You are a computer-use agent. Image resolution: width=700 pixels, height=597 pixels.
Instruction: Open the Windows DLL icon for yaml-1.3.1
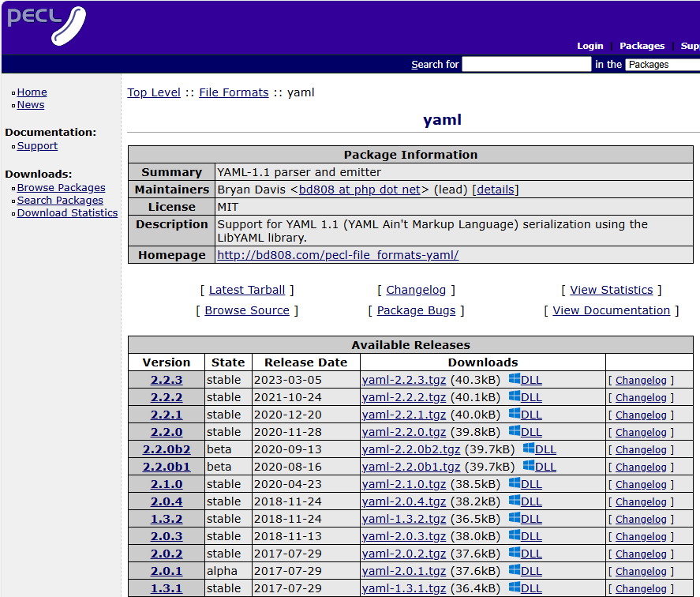pyautogui.click(x=515, y=588)
